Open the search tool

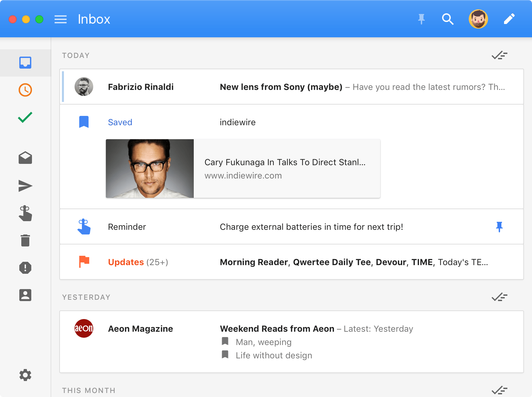[448, 19]
